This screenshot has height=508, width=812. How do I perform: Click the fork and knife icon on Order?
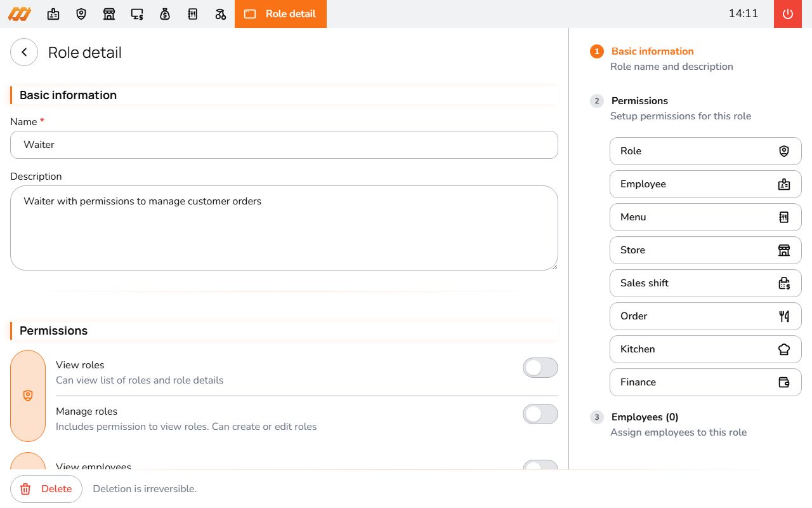point(784,316)
